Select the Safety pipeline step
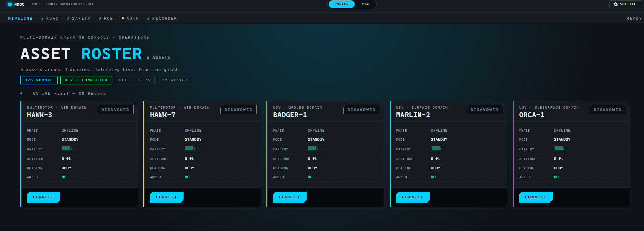644x231 pixels. click(x=79, y=18)
